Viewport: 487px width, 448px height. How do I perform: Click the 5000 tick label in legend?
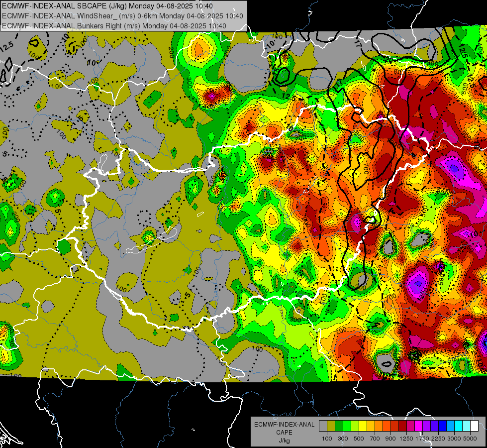[x=470, y=439]
